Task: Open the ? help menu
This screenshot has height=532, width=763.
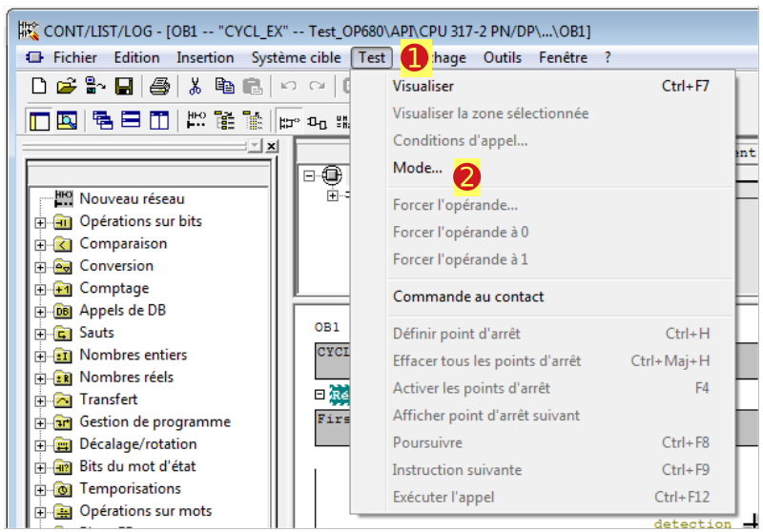Action: coord(608,57)
